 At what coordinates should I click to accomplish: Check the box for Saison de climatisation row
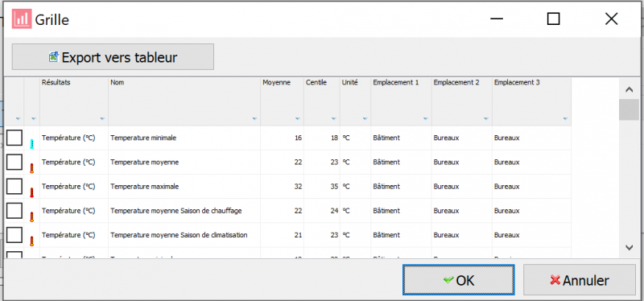point(14,235)
